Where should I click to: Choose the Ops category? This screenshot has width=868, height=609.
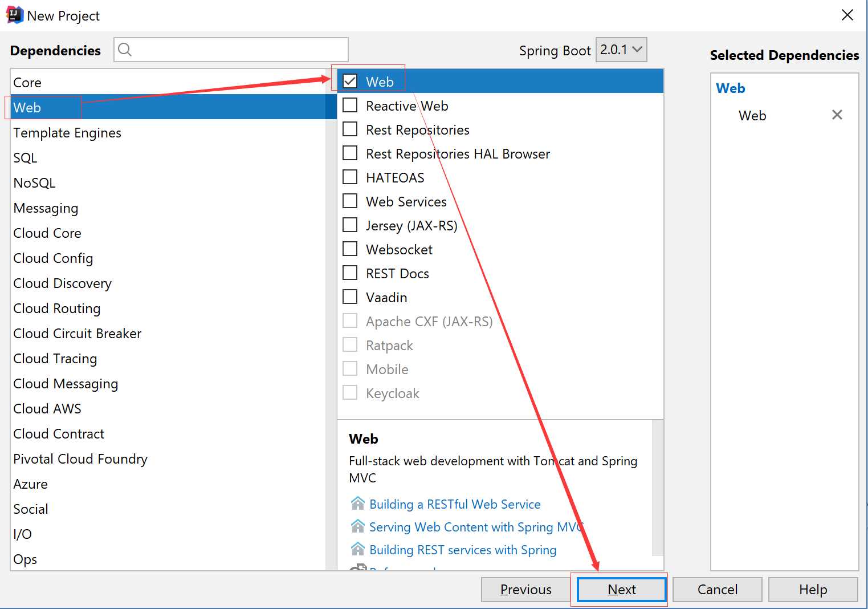[168, 559]
